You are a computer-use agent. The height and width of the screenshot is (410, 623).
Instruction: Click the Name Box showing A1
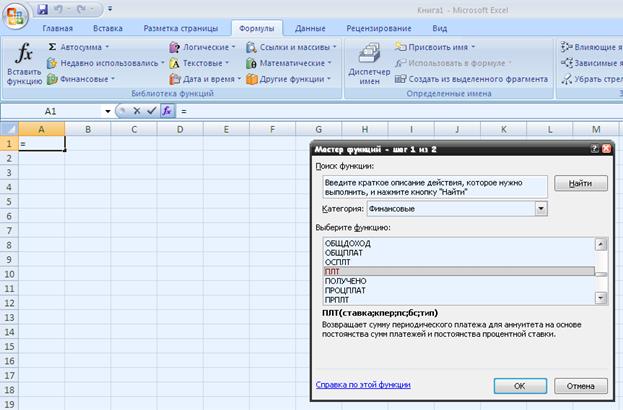pyautogui.click(x=52, y=112)
